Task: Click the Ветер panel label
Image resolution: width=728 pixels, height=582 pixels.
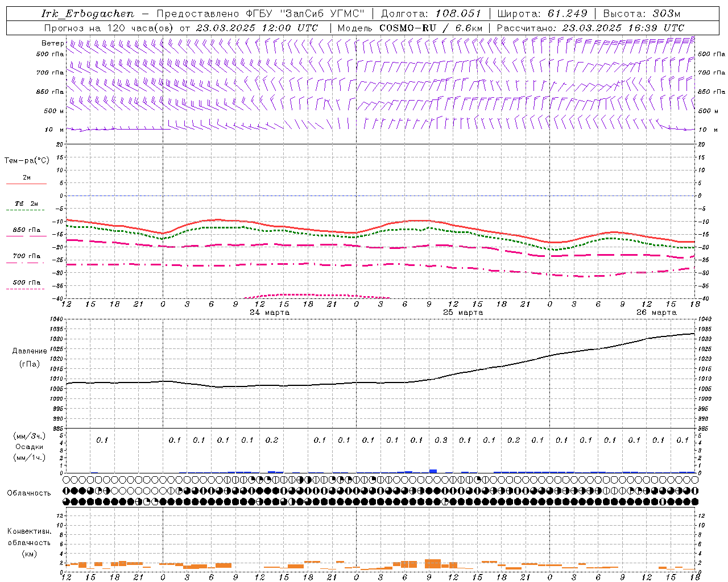Action: click(53, 43)
